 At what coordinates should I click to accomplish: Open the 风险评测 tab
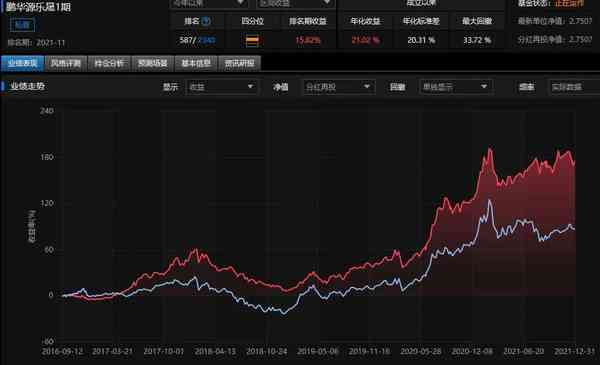[66, 63]
